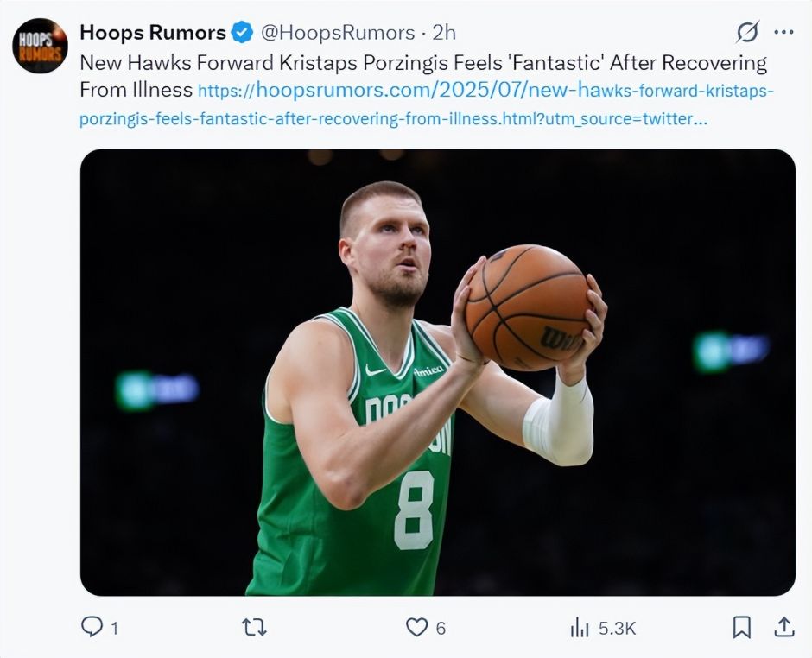Image resolution: width=812 pixels, height=658 pixels.
Task: Open the Hoops Rumors profile avatar
Action: [40, 46]
